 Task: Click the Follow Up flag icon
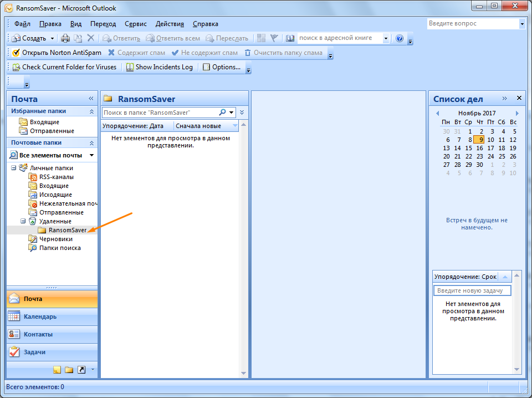coord(274,38)
